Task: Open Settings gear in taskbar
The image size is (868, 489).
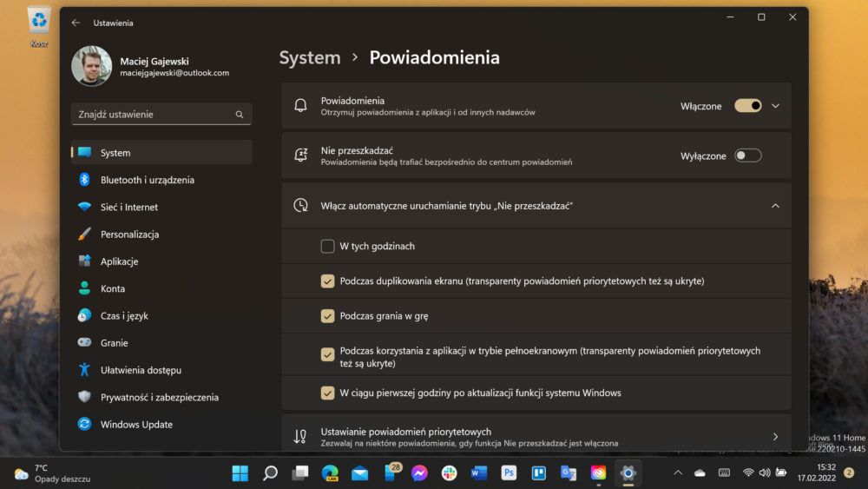Action: [x=628, y=473]
